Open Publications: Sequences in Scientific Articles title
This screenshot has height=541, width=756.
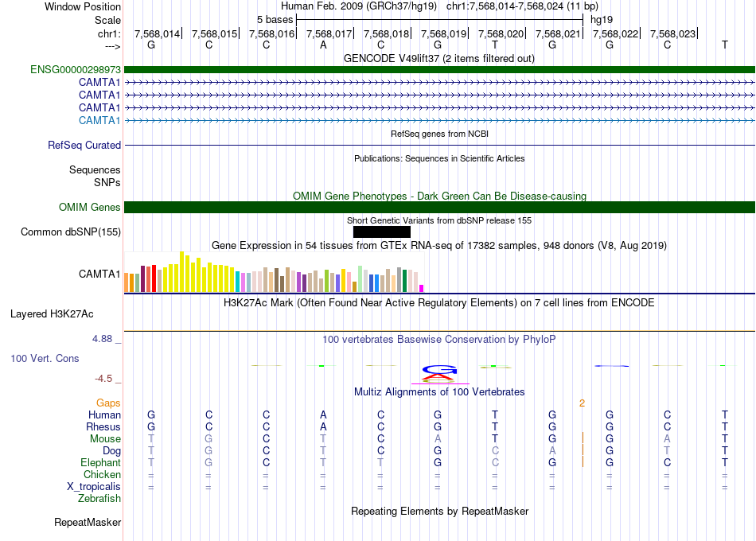[x=439, y=158]
